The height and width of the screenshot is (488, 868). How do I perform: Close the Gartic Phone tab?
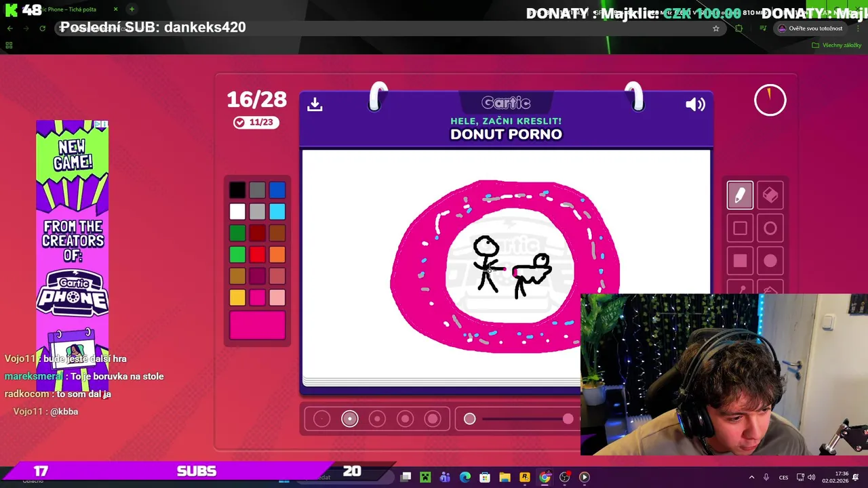point(115,9)
